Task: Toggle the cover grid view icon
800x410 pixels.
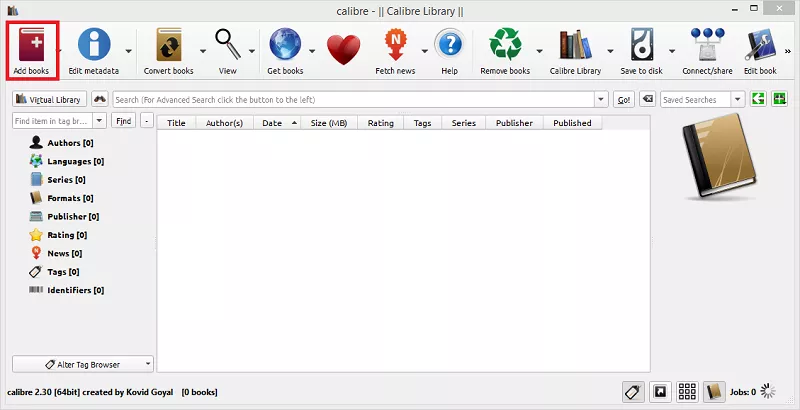Action: point(687,392)
